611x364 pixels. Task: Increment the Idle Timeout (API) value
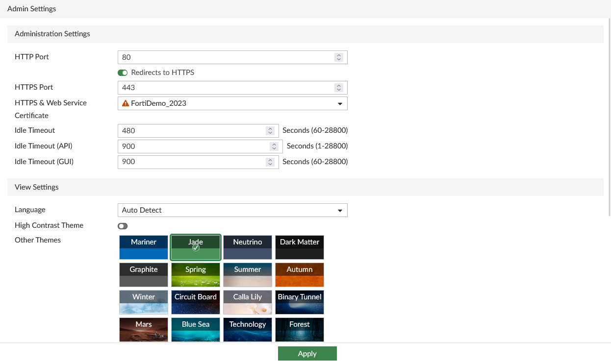click(x=275, y=144)
